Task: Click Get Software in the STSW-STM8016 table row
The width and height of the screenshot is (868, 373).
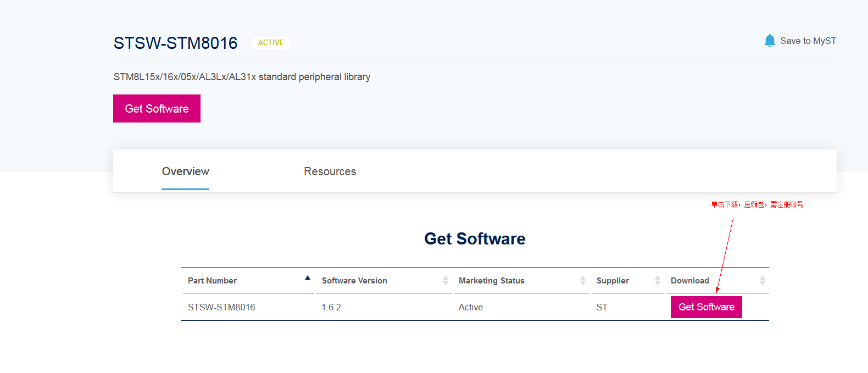Action: click(x=706, y=307)
